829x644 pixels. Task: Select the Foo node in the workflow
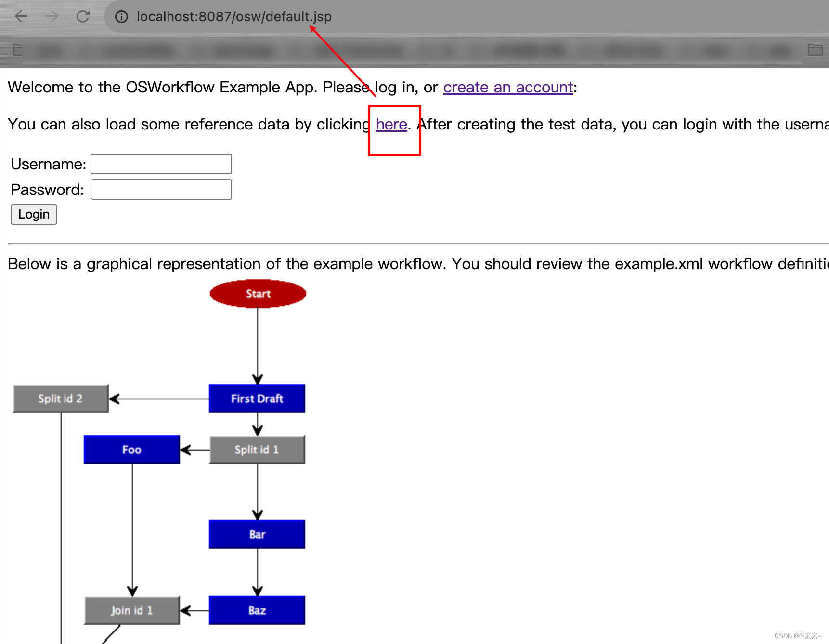[131, 449]
